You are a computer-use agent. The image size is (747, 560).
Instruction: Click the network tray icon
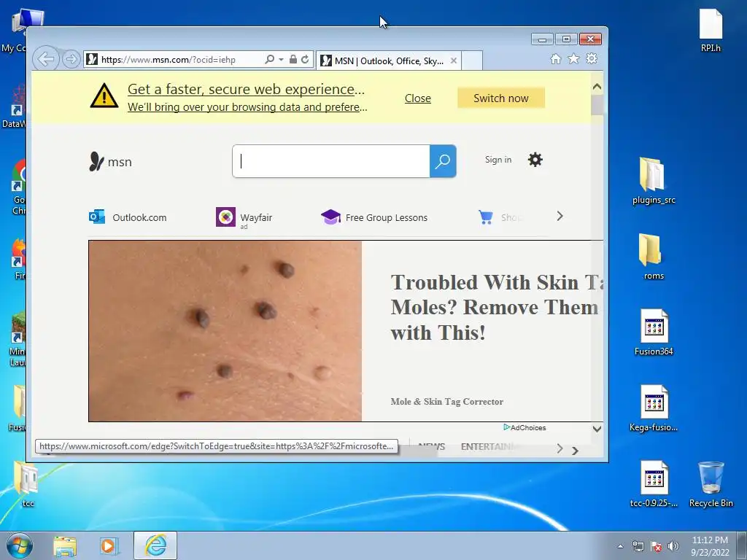[x=638, y=546]
